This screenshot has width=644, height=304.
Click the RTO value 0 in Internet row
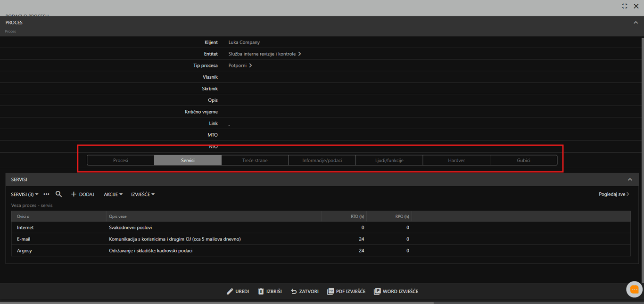click(363, 227)
